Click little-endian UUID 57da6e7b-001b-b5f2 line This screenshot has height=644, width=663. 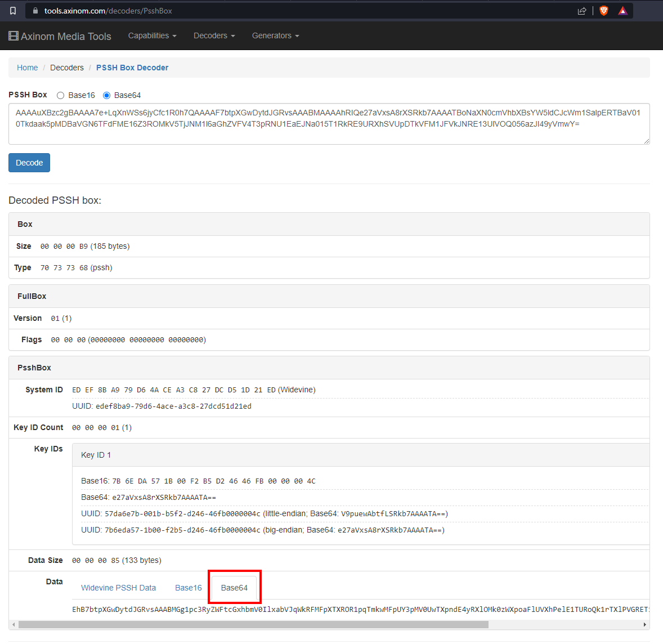click(x=265, y=514)
